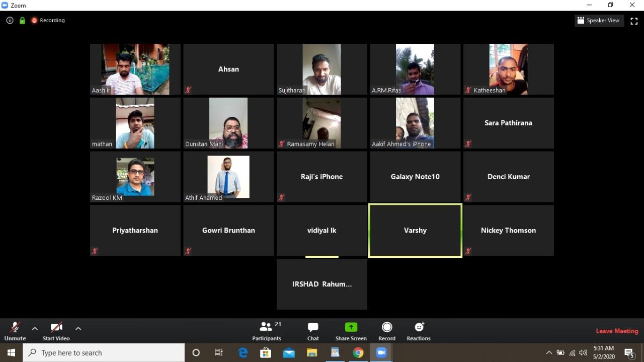Click the Athif Ahamed name label
644x362 pixels.
click(203, 198)
